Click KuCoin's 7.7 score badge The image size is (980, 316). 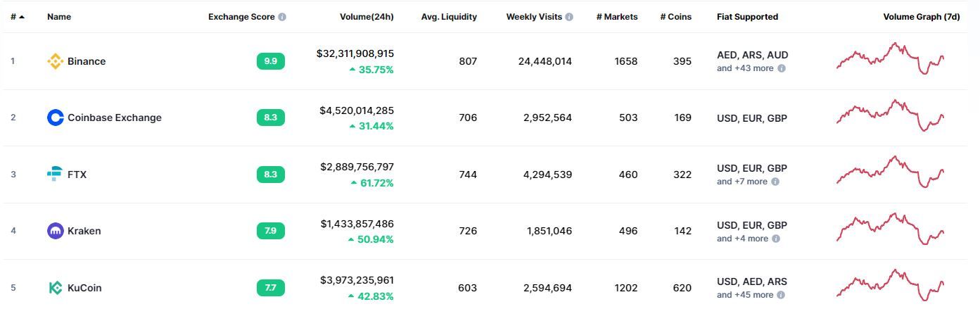271,287
